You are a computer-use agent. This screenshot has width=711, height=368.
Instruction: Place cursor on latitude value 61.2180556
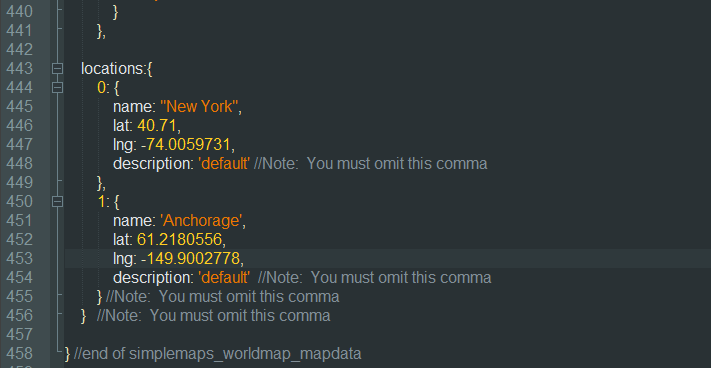click(x=179, y=239)
